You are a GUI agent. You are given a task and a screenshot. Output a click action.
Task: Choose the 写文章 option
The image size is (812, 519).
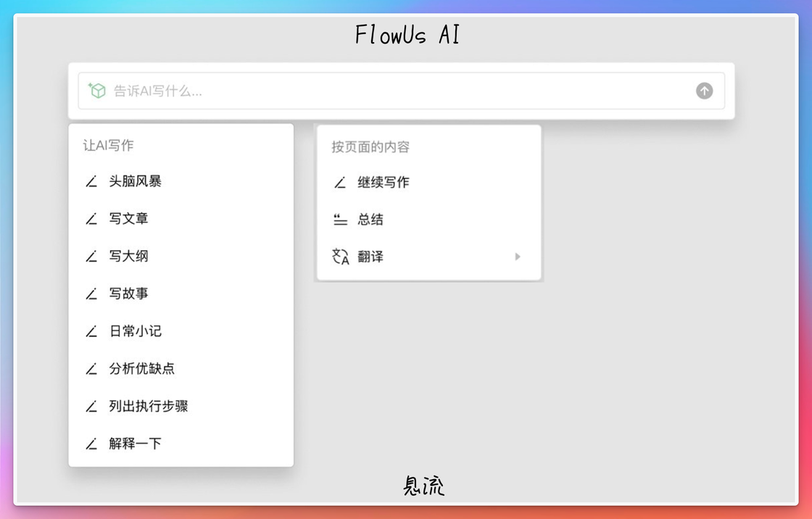(x=181, y=219)
